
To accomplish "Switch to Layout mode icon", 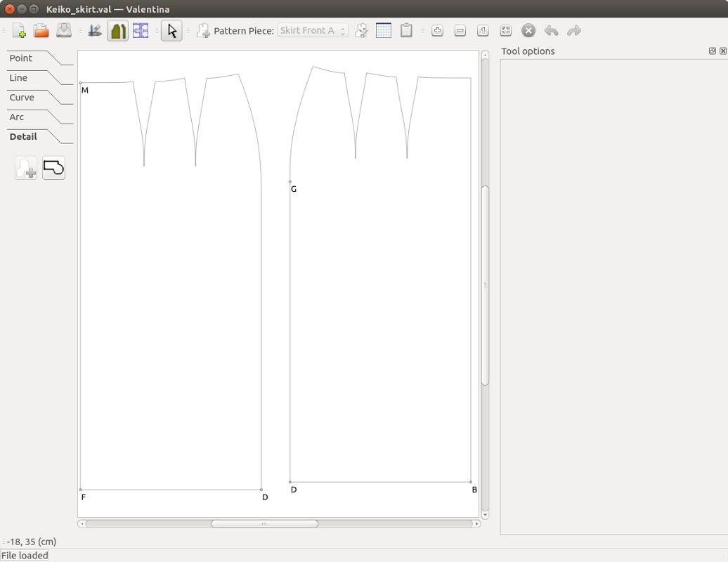I will [141, 31].
